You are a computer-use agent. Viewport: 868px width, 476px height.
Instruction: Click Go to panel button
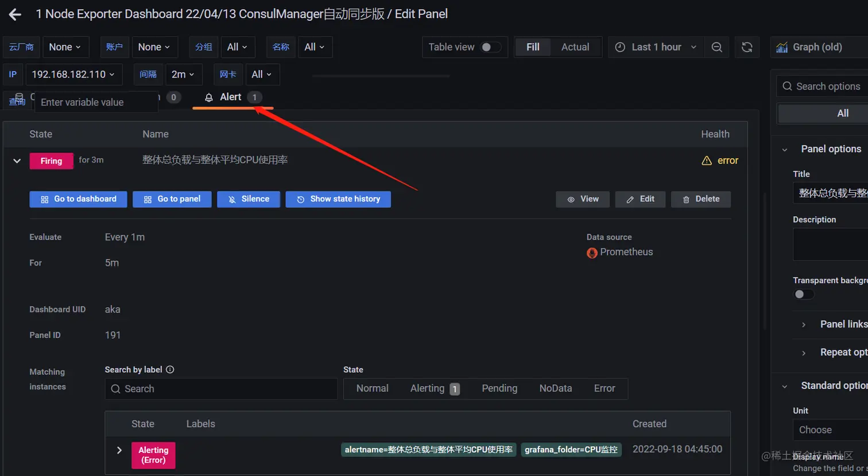pyautogui.click(x=172, y=199)
